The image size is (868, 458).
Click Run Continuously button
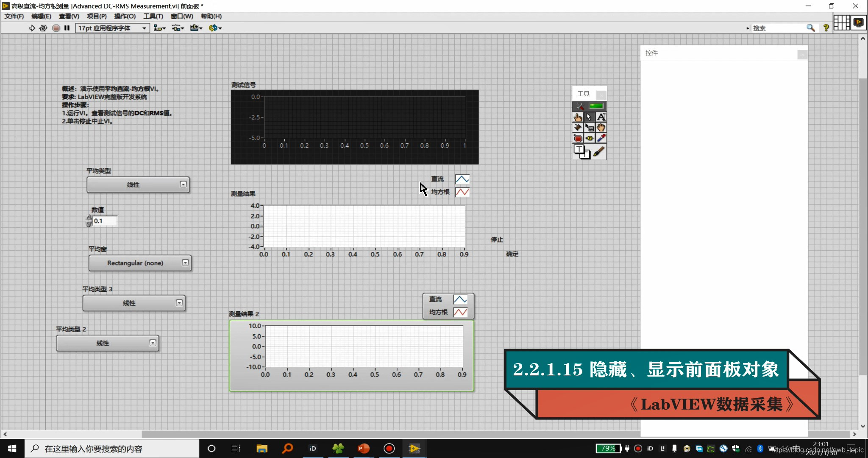click(43, 28)
